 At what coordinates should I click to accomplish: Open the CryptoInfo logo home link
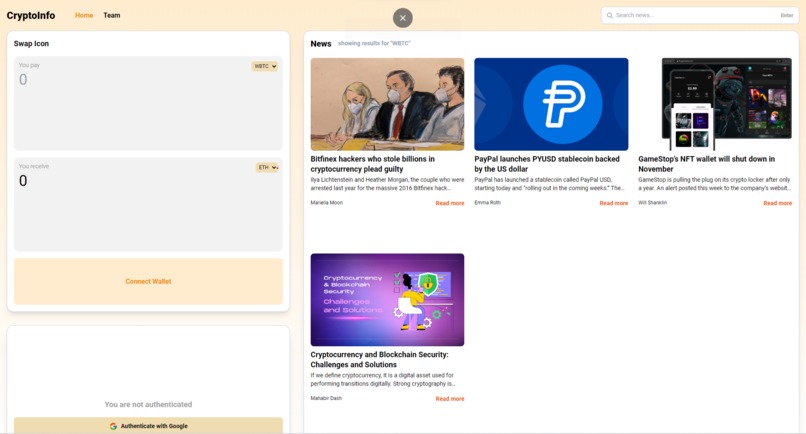[31, 15]
